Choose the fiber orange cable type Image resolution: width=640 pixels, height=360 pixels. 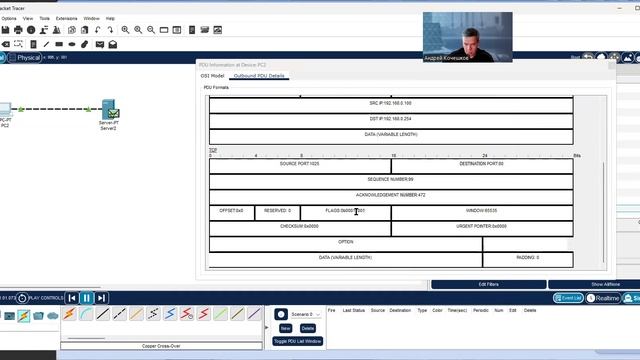(x=136, y=314)
